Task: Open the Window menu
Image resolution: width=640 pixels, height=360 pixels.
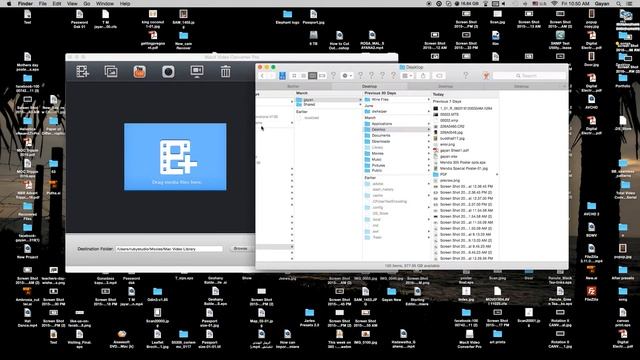Action: (x=105, y=3)
